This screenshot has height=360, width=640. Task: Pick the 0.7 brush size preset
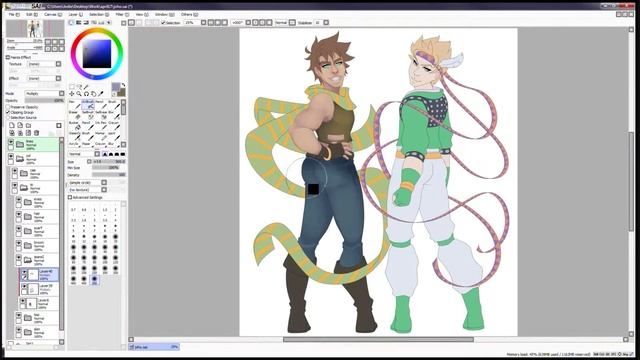[x=73, y=207]
